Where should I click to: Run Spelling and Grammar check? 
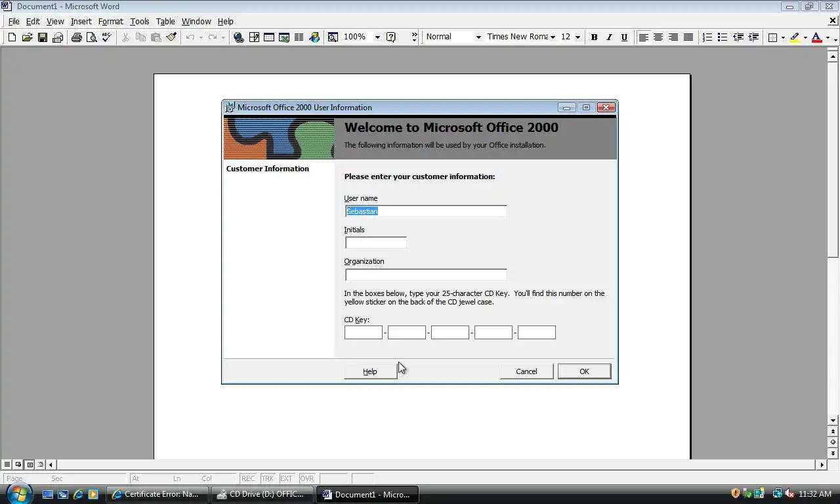[x=106, y=37]
